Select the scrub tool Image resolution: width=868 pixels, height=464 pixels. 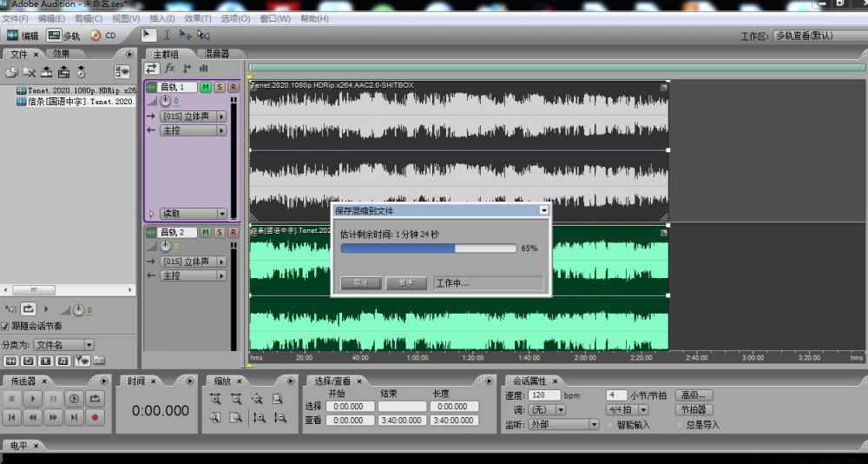(203, 35)
